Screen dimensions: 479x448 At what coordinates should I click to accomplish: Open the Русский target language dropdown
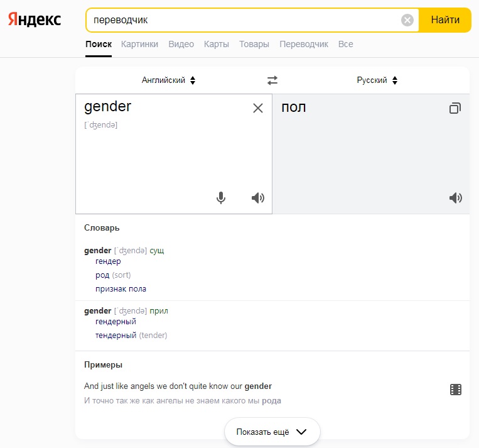point(377,80)
